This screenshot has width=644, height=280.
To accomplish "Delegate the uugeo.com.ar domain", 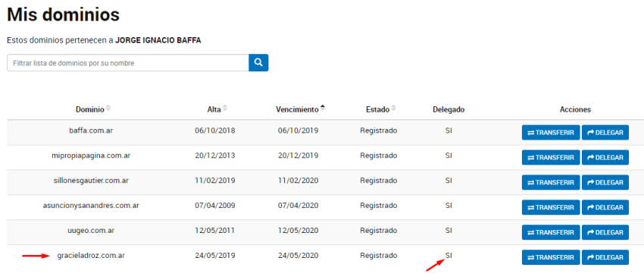I will (605, 232).
